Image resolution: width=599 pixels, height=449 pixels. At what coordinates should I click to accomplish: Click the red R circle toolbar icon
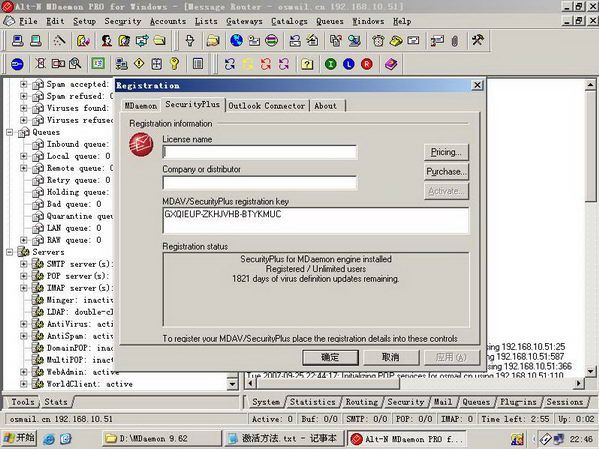[367, 64]
